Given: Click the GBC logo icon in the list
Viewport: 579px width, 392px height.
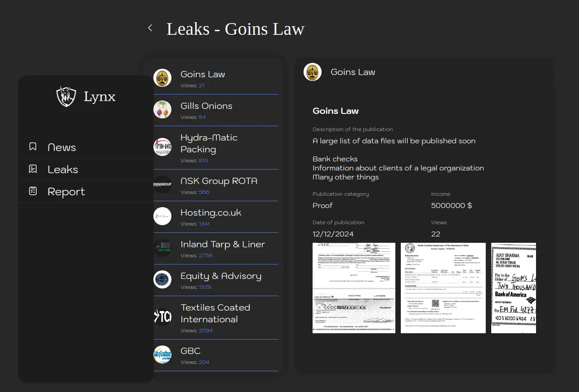Looking at the screenshot, I should point(162,355).
